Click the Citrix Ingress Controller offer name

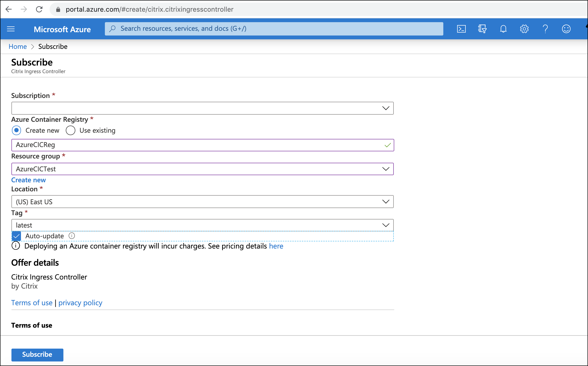click(49, 277)
